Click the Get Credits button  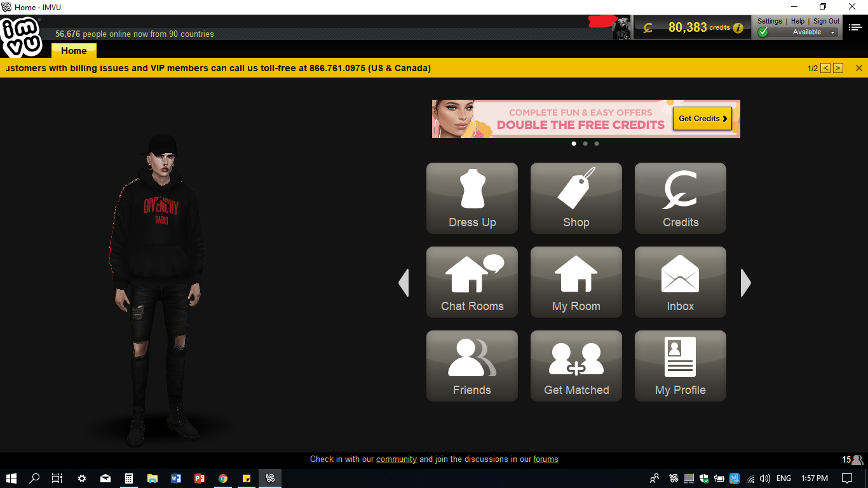tap(702, 118)
